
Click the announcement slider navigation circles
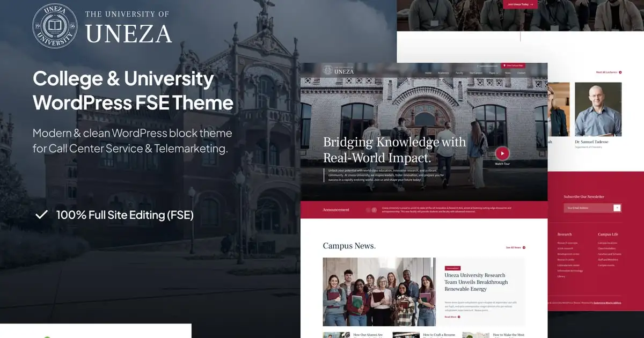[x=371, y=210]
